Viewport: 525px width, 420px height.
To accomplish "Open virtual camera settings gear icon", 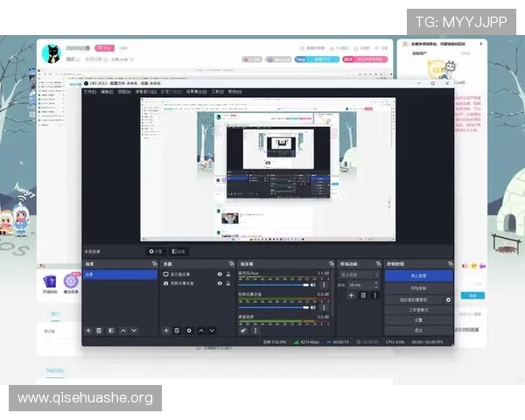I will coord(449,299).
